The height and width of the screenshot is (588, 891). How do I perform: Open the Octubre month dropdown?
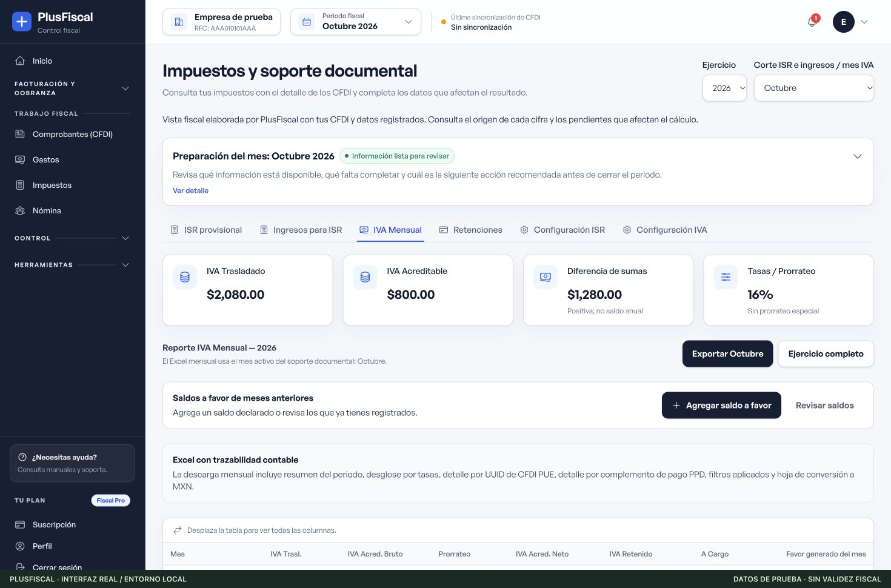point(813,88)
